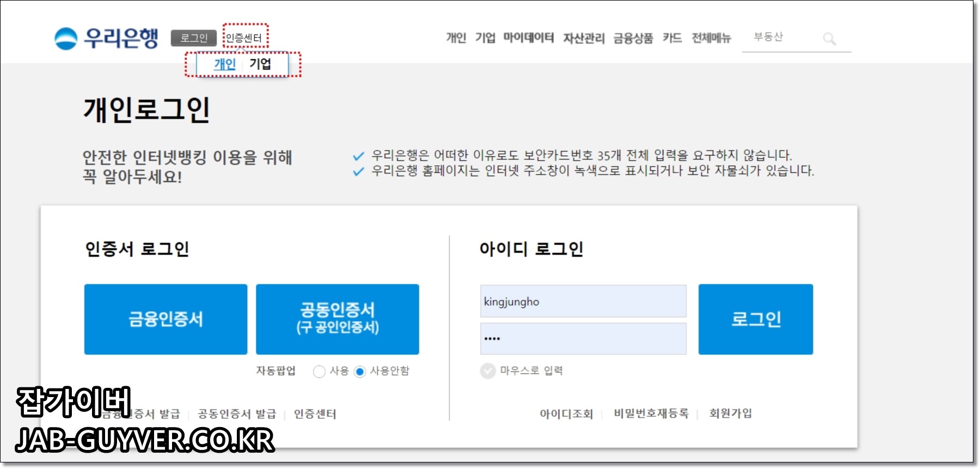This screenshot has width=980, height=469.
Task: Open the 비밀번호재등록 link
Action: 651,413
